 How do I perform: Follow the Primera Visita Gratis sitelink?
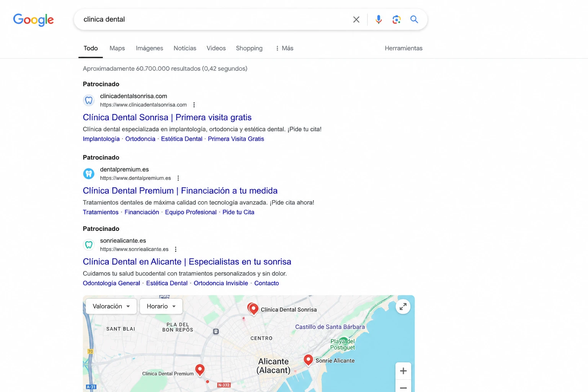(236, 139)
